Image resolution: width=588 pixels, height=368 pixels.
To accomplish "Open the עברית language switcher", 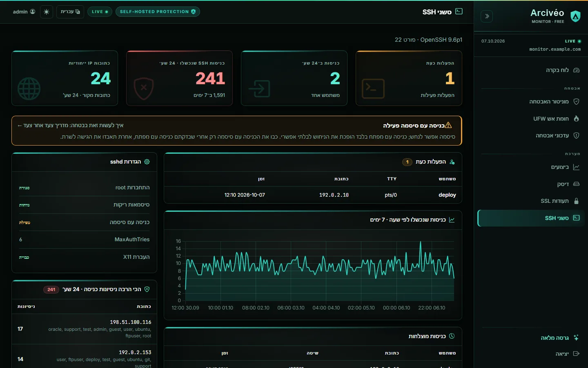I will [70, 12].
